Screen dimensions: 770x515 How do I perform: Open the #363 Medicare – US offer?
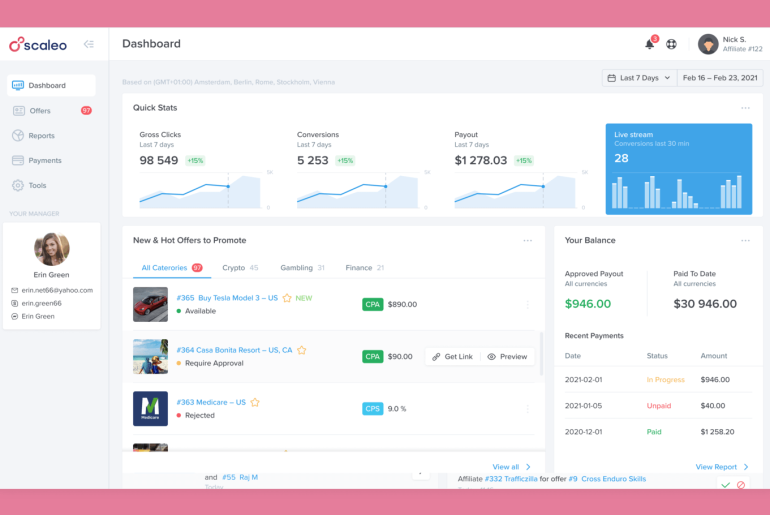(211, 403)
